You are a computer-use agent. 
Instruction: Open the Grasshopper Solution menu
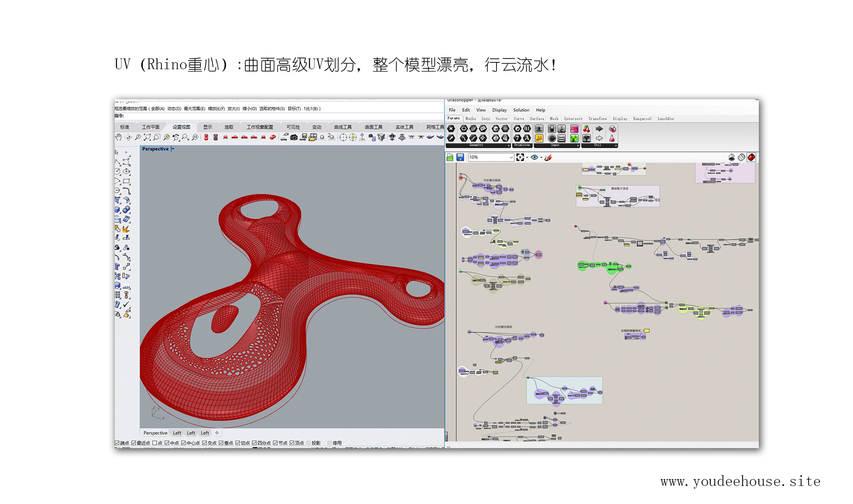coord(521,110)
